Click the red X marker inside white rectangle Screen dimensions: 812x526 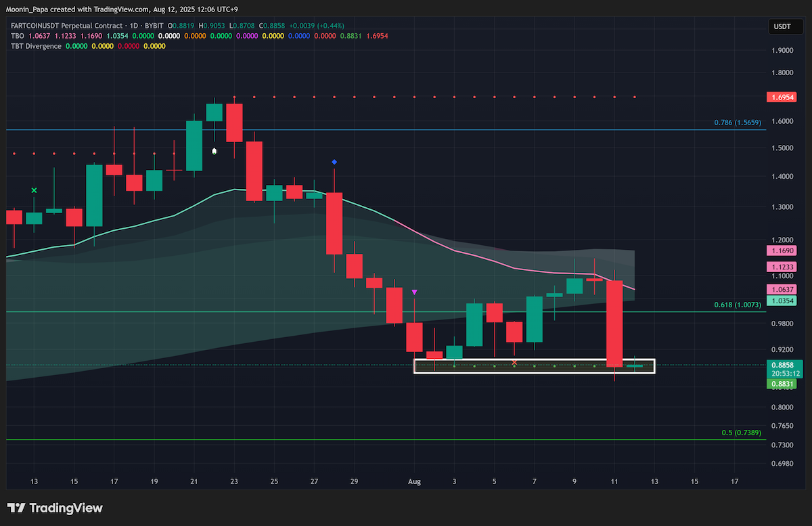[514, 362]
